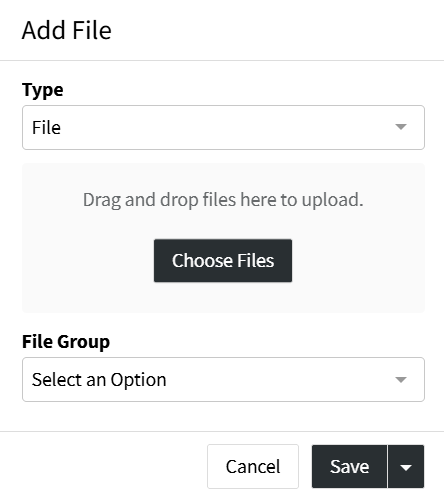This screenshot has height=499, width=444.
Task: Save the new file
Action: pyautogui.click(x=349, y=466)
